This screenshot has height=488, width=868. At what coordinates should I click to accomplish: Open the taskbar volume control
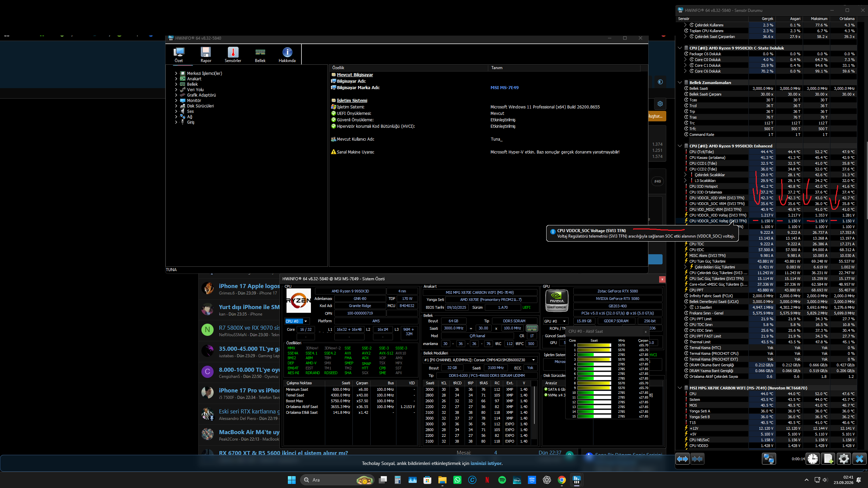point(825,480)
